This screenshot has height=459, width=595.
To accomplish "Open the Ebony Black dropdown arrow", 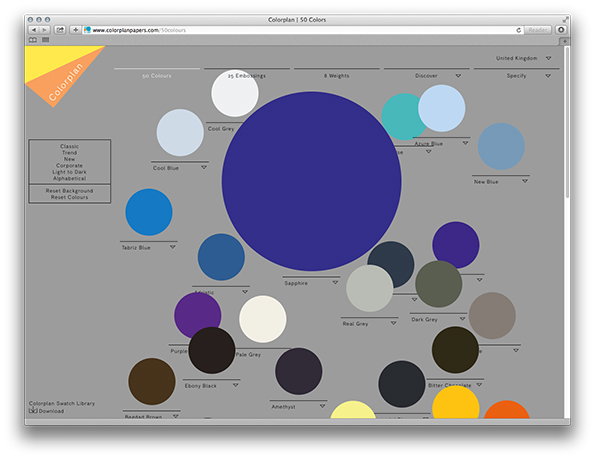I will [x=236, y=385].
